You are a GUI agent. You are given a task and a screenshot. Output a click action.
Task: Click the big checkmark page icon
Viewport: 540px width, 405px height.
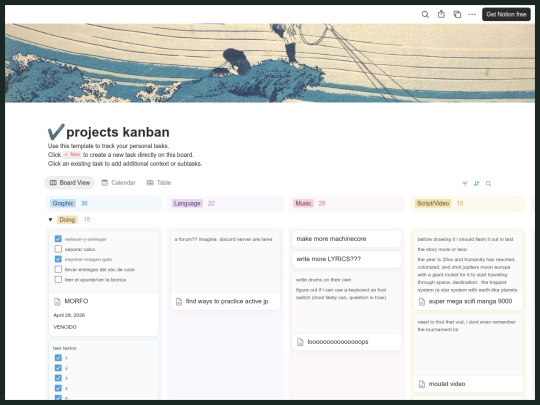(x=56, y=132)
